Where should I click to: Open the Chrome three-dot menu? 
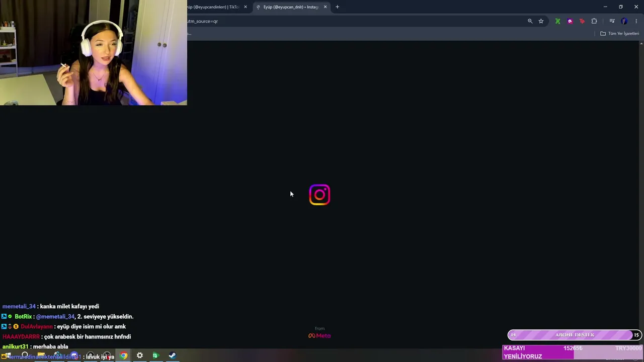tap(636, 21)
